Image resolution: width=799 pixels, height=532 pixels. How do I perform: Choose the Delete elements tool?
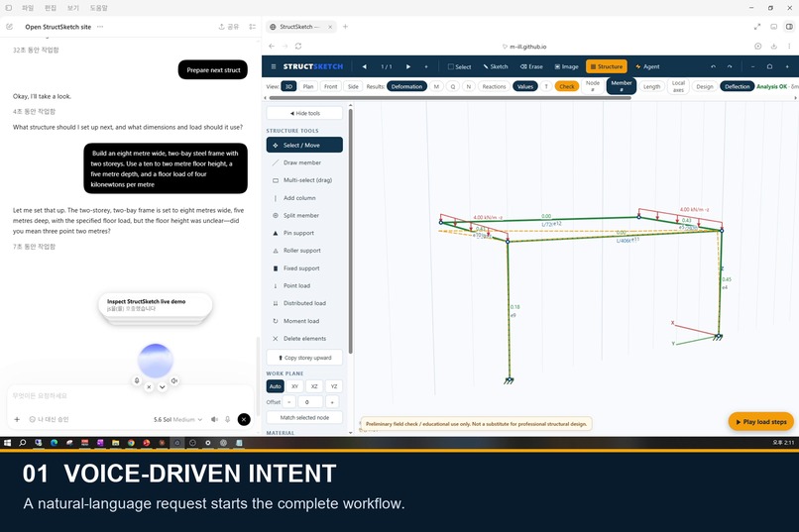pos(304,339)
